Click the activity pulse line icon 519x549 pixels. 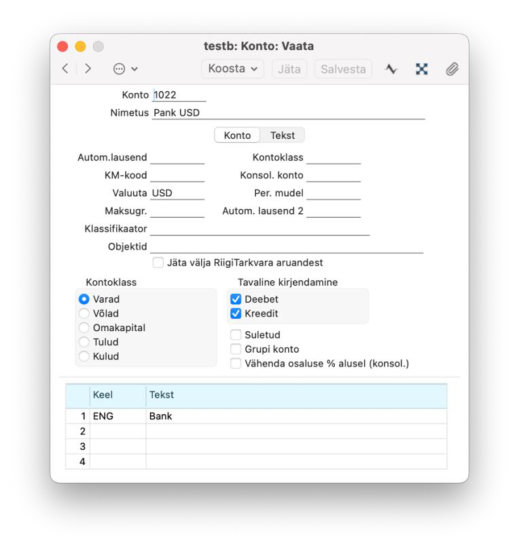(391, 69)
